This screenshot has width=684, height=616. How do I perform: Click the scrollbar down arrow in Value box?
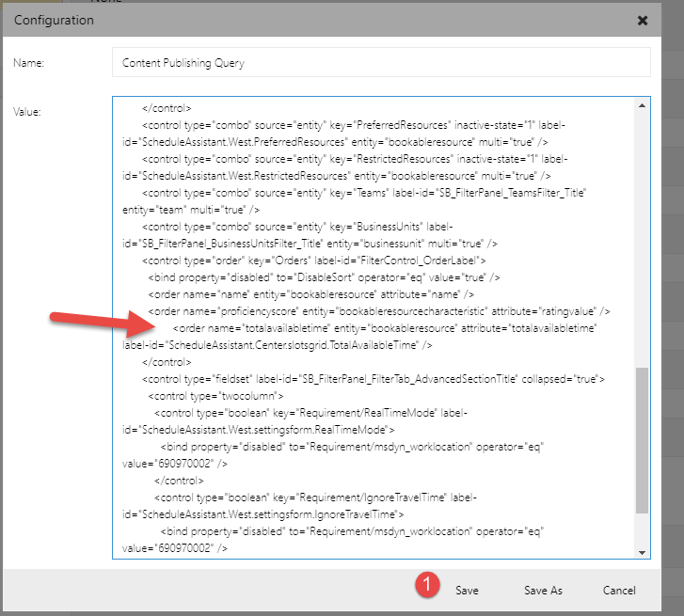(x=643, y=551)
